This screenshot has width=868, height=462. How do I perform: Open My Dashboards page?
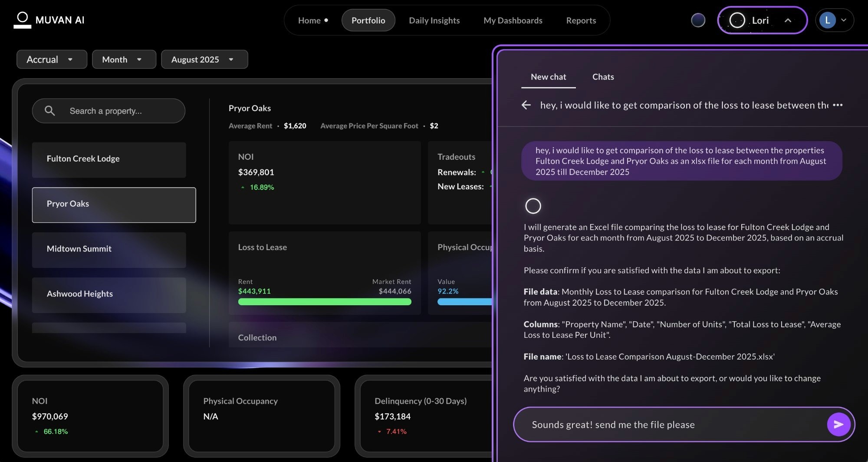[513, 20]
